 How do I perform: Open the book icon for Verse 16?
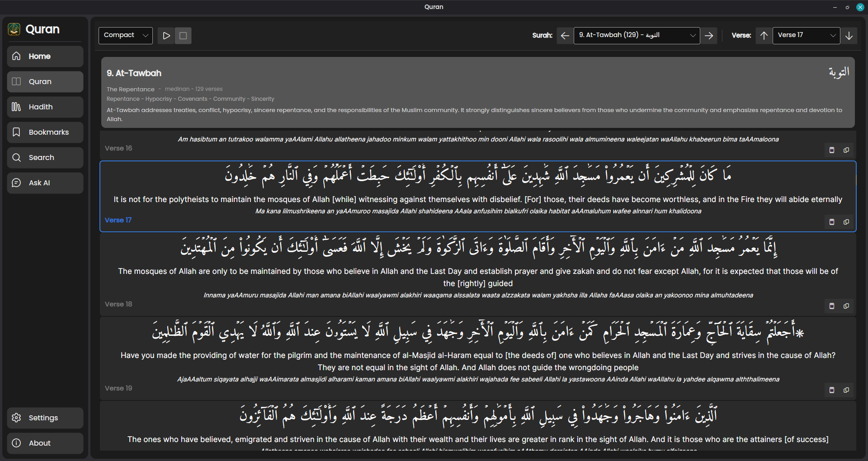point(832,150)
